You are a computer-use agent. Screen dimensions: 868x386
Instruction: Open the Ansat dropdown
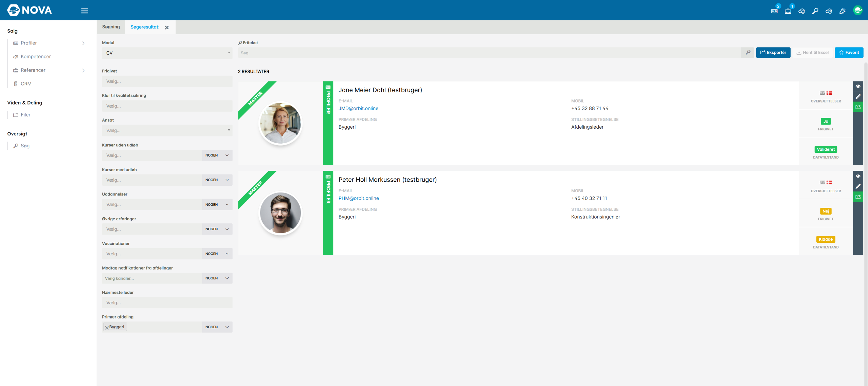(167, 130)
